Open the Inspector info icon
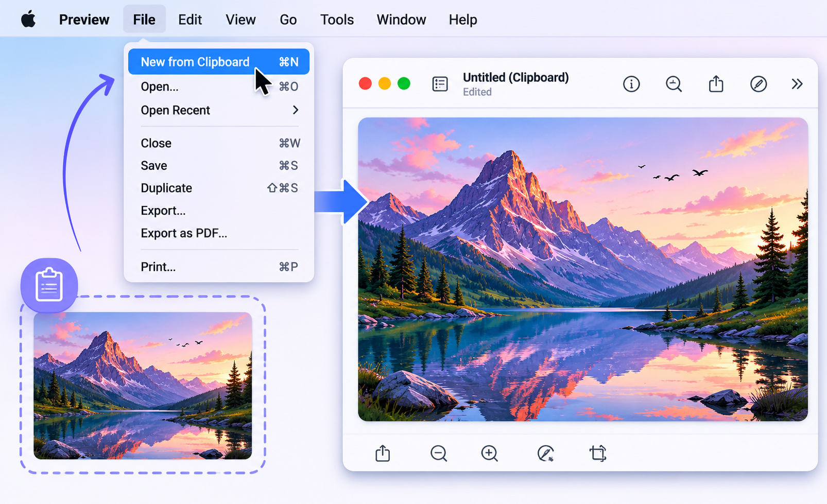This screenshot has height=504, width=827. click(631, 83)
